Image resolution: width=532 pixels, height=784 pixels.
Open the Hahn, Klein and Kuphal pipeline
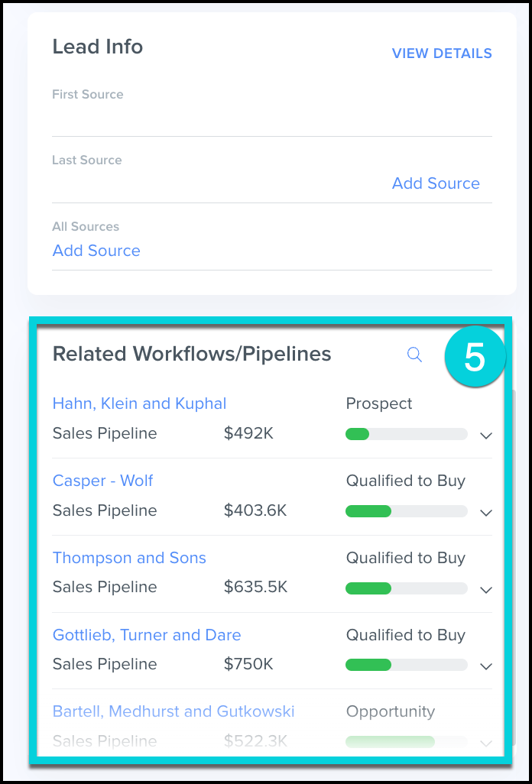point(139,403)
